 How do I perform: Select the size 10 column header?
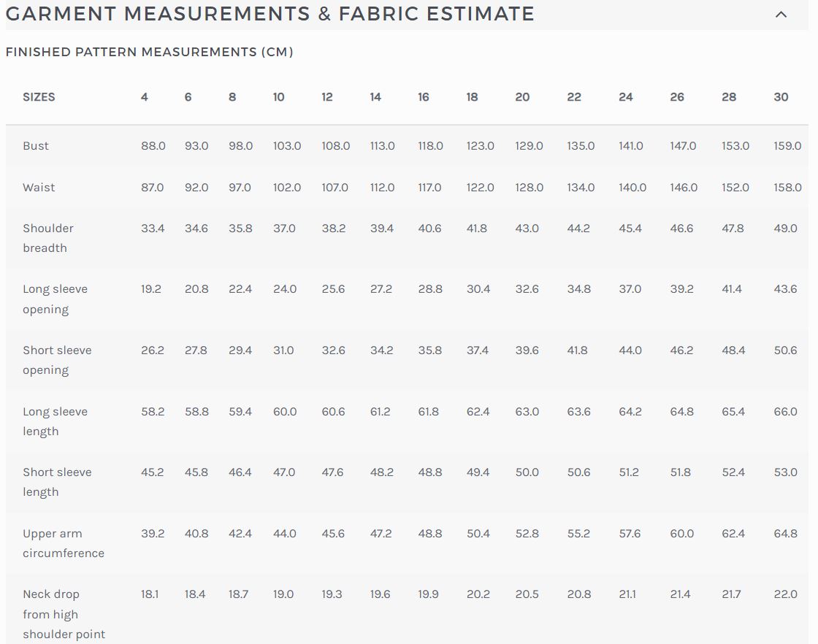pos(278,97)
